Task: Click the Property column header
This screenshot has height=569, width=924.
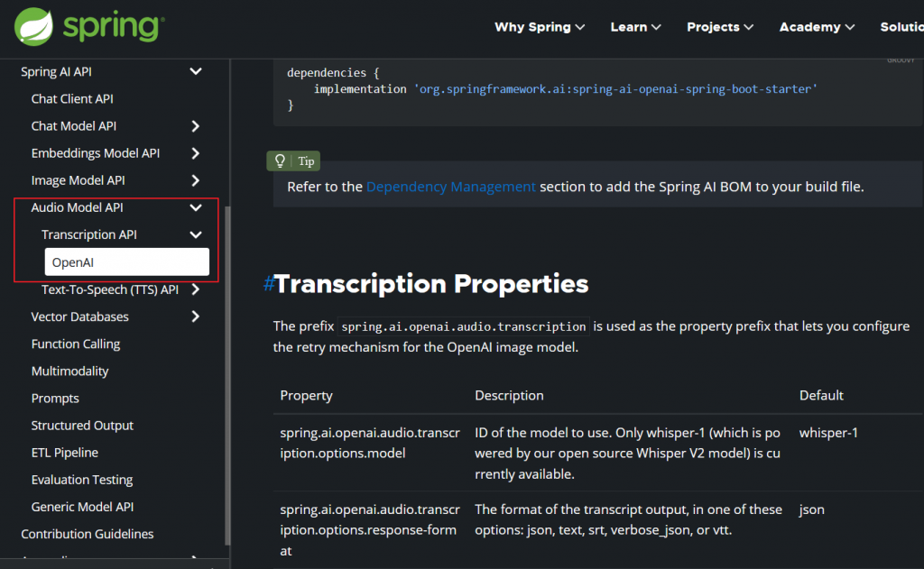Action: click(x=307, y=395)
